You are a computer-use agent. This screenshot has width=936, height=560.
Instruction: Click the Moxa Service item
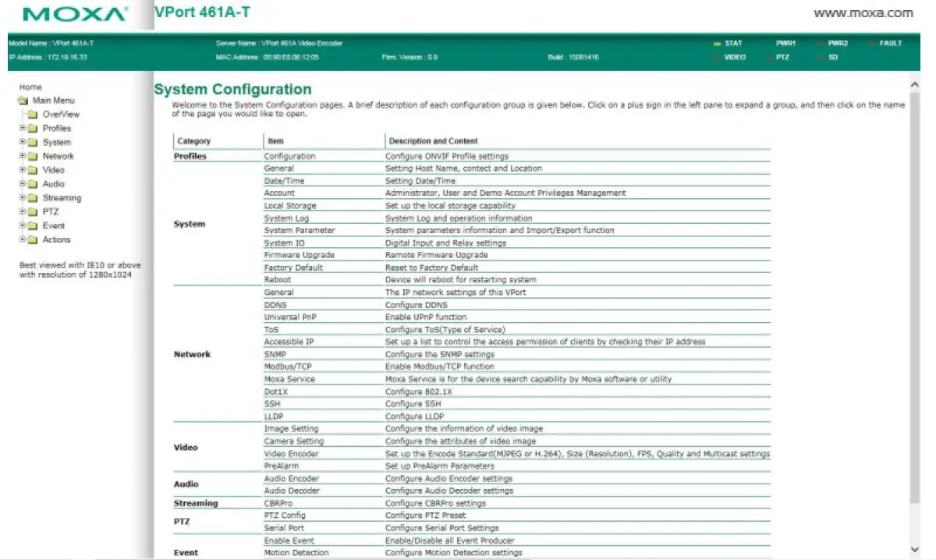click(289, 379)
